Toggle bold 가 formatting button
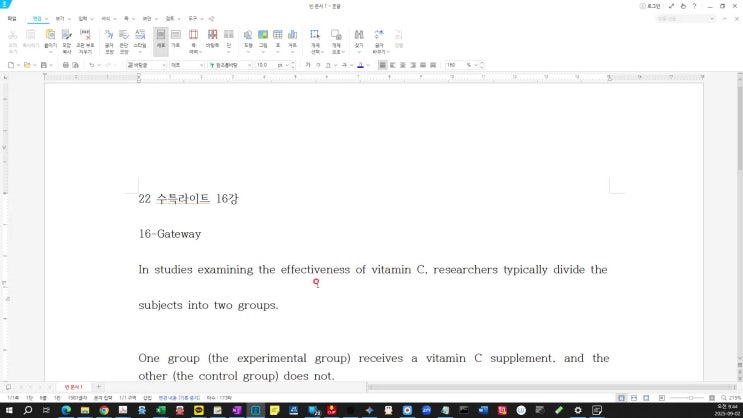 pyautogui.click(x=306, y=64)
